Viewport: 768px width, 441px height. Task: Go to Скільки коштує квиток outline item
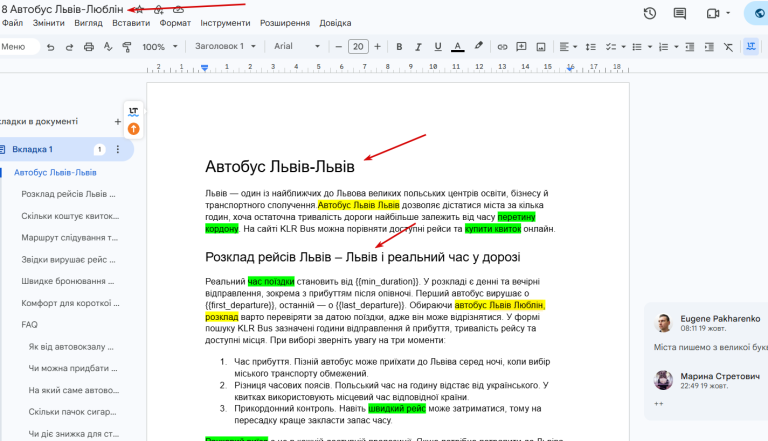click(x=70, y=216)
